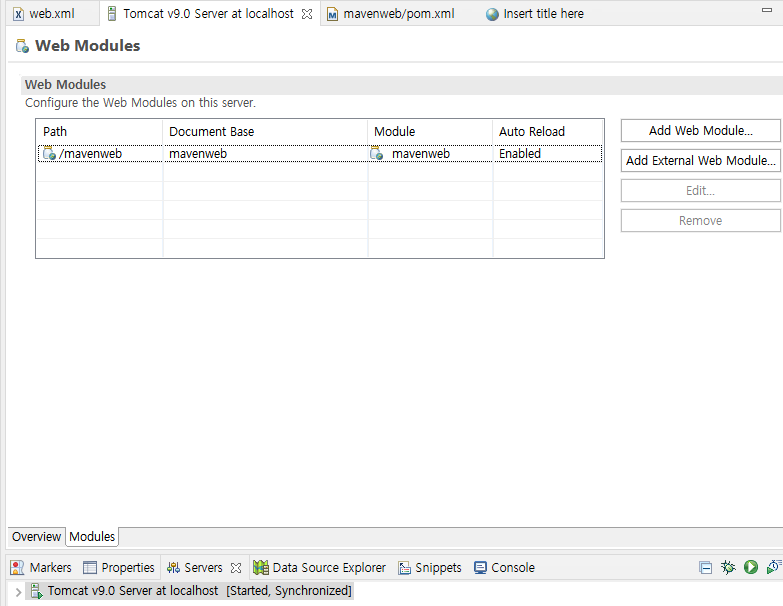
Task: Click the globe browser tab icon
Action: (492, 14)
